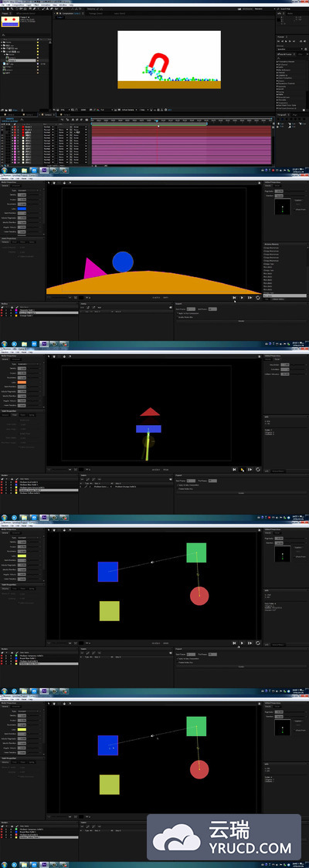The image size is (309, 868).
Task: Select the pink triangle body on the hill
Action: point(93,269)
